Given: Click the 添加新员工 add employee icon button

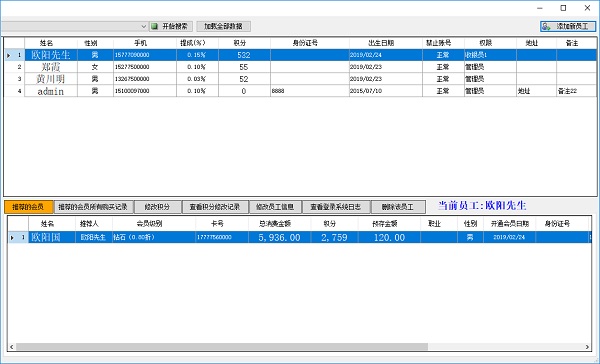Looking at the screenshot, I should pyautogui.click(x=568, y=26).
